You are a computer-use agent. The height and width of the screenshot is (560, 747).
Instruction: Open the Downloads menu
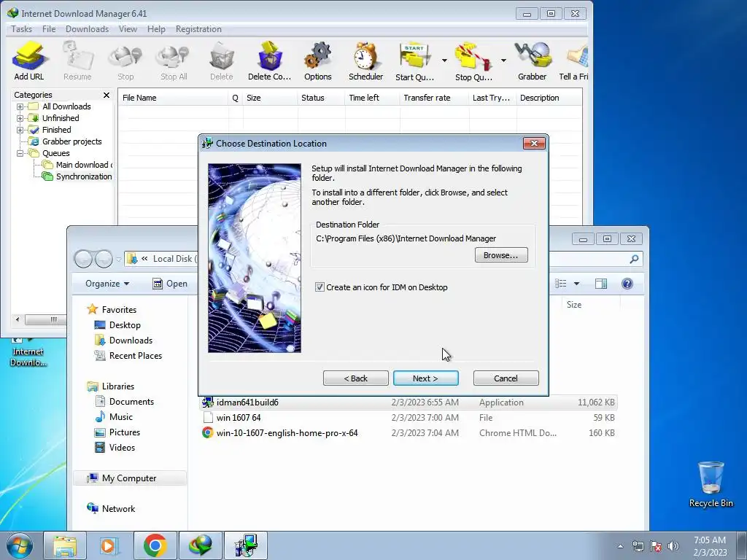pos(88,29)
